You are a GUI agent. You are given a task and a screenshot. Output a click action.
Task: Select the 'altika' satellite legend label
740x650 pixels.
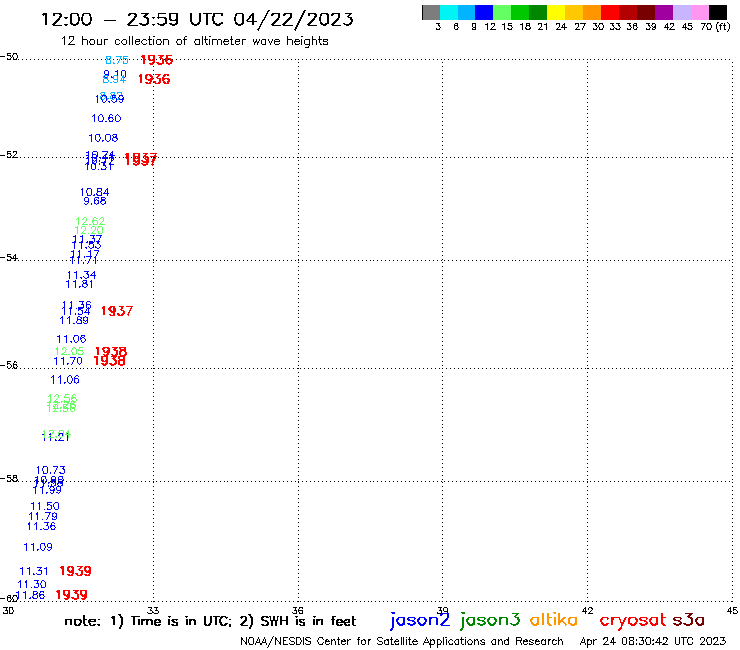[554, 620]
